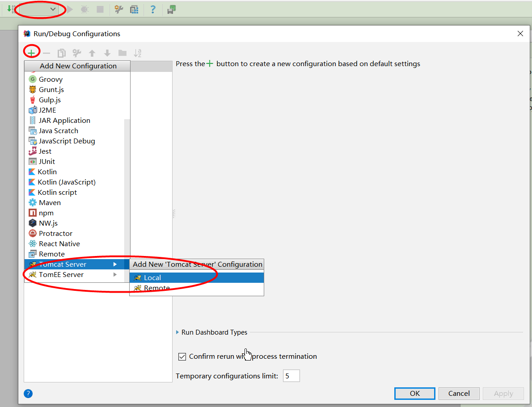The height and width of the screenshot is (407, 532).
Task: Expand Run Dashboard Types section
Action: tap(177, 332)
